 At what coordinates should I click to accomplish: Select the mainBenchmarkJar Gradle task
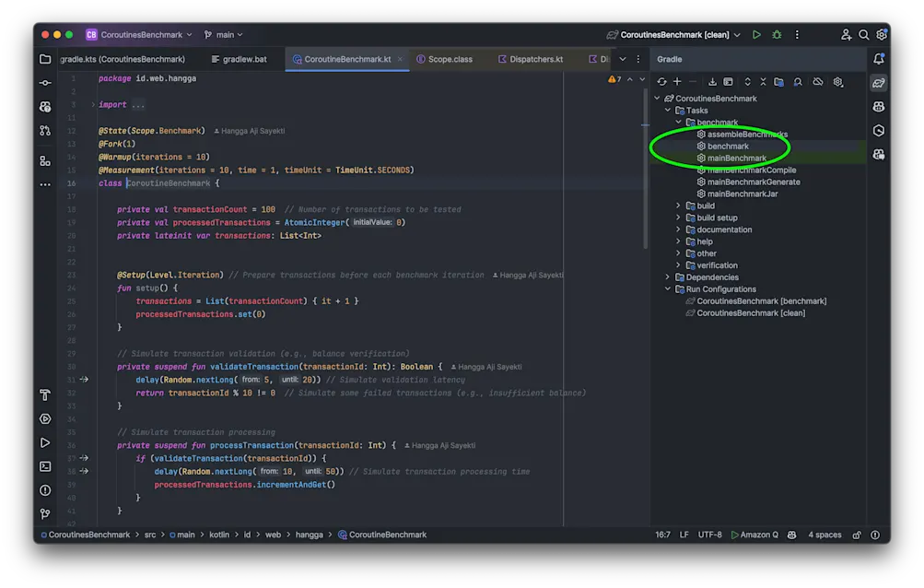[x=743, y=194]
